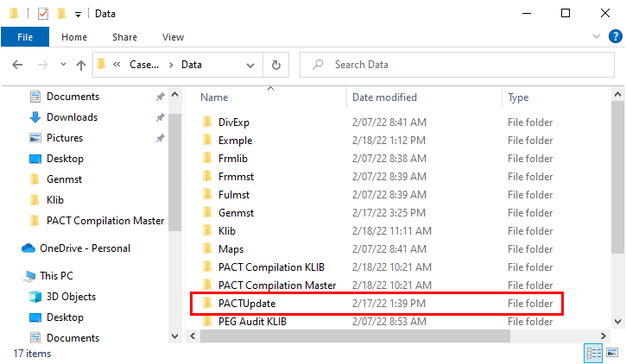Sort by the Name column header
This screenshot has height=364, width=626.
[214, 97]
